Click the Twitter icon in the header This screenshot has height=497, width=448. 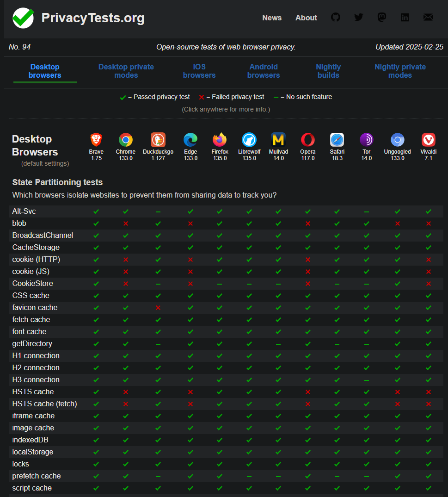coord(358,17)
